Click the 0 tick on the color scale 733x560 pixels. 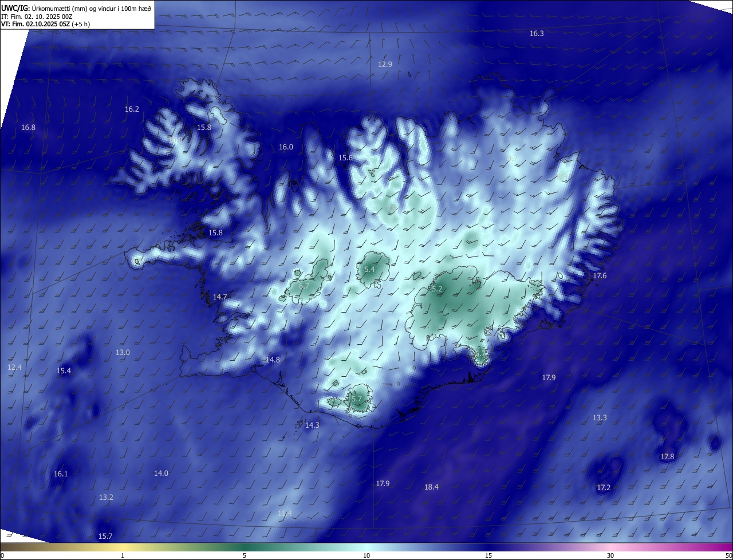click(x=2, y=556)
